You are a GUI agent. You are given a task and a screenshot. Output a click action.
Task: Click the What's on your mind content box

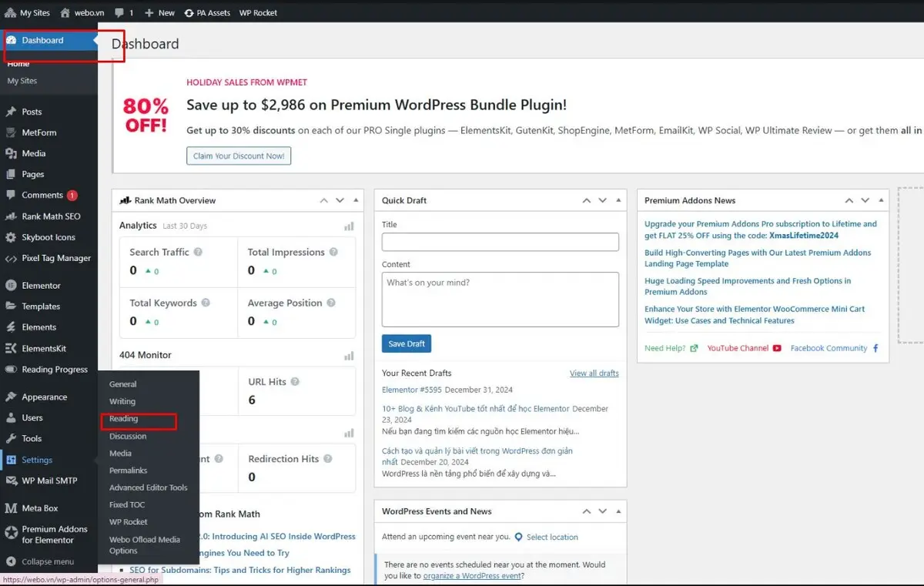(500, 300)
